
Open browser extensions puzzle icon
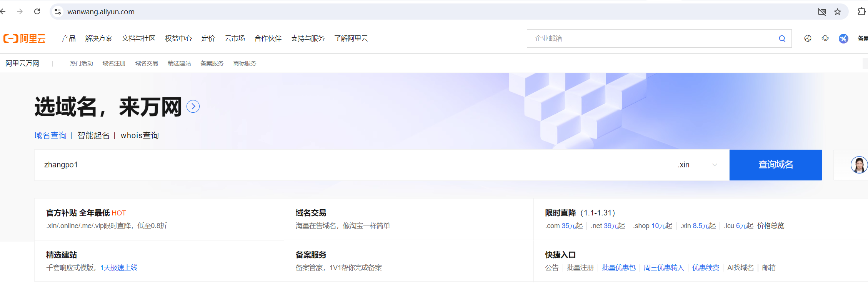point(861,12)
